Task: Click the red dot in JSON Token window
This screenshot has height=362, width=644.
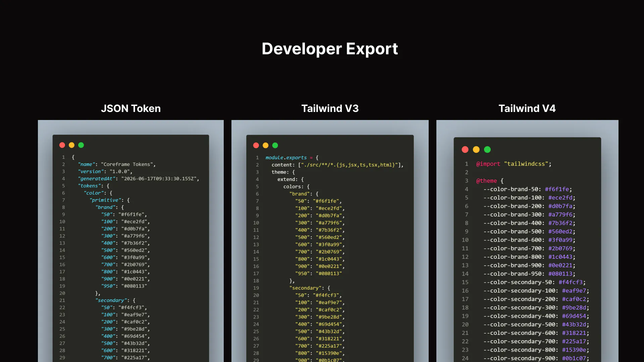Action: tap(62, 145)
